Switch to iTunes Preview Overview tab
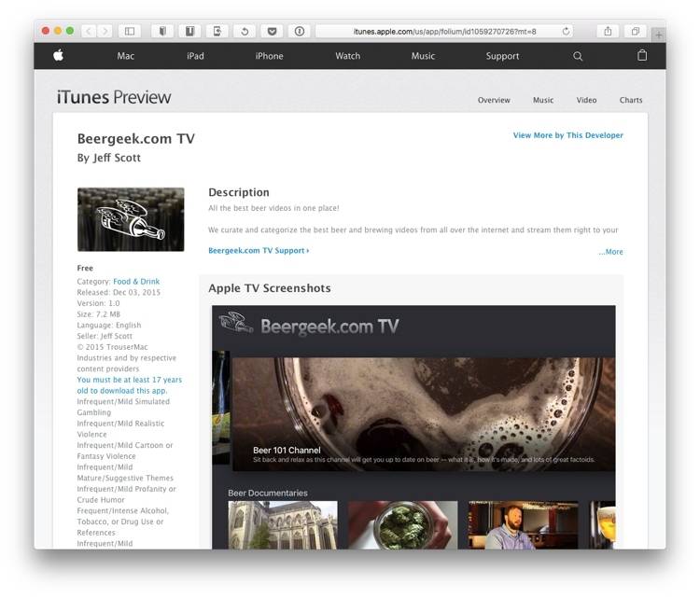 coord(494,100)
